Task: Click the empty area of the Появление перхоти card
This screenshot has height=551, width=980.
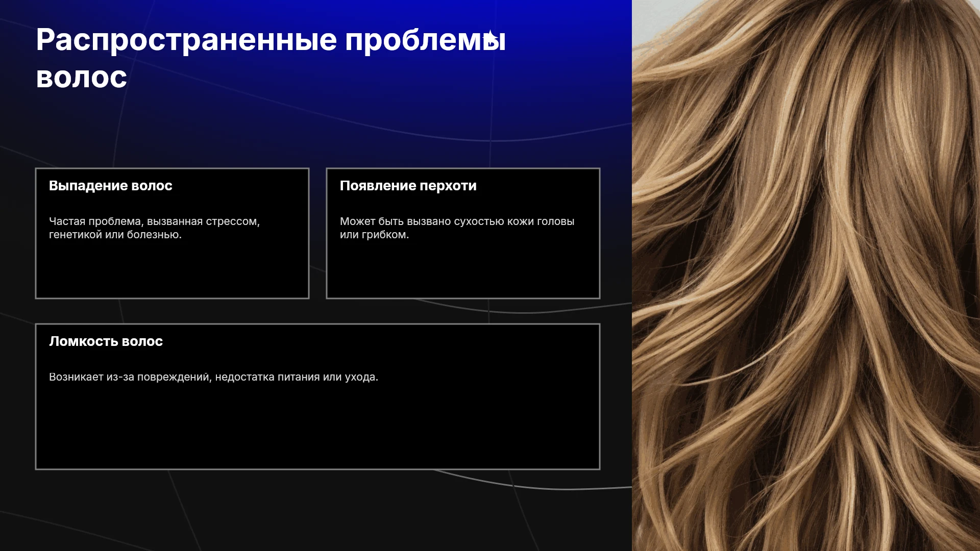Action: click(463, 270)
